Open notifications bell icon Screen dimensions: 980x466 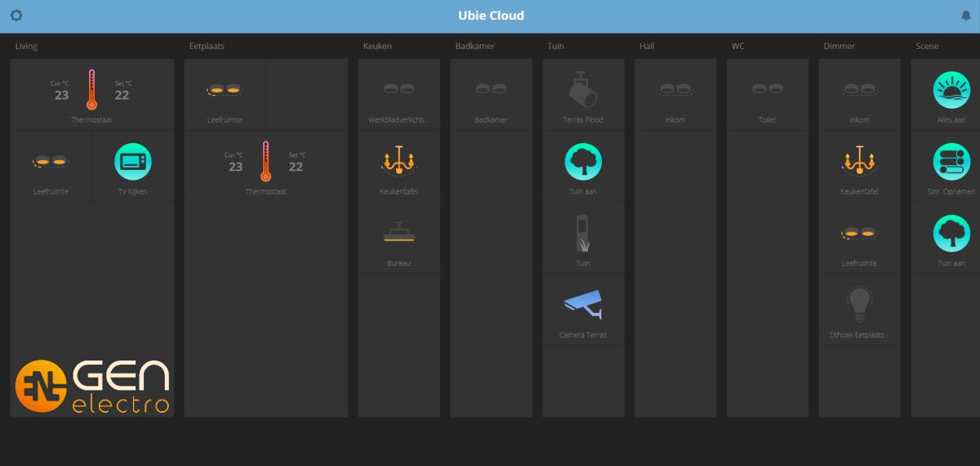click(966, 16)
